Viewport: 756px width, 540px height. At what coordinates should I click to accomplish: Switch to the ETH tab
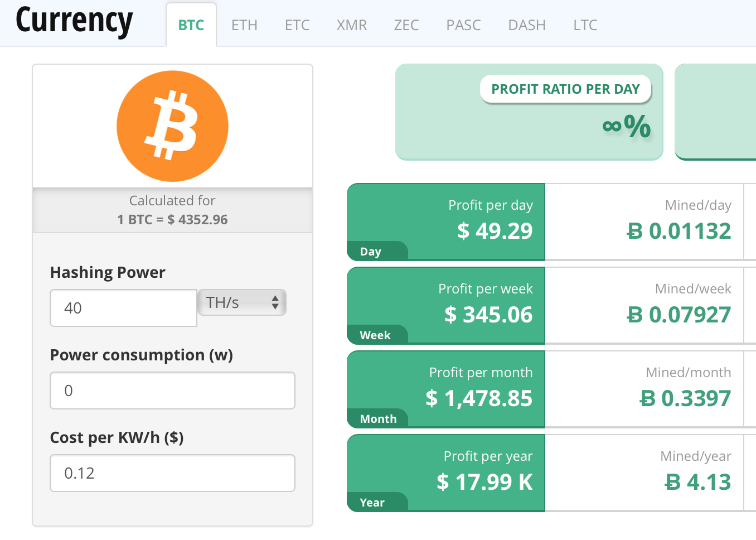[x=244, y=25]
